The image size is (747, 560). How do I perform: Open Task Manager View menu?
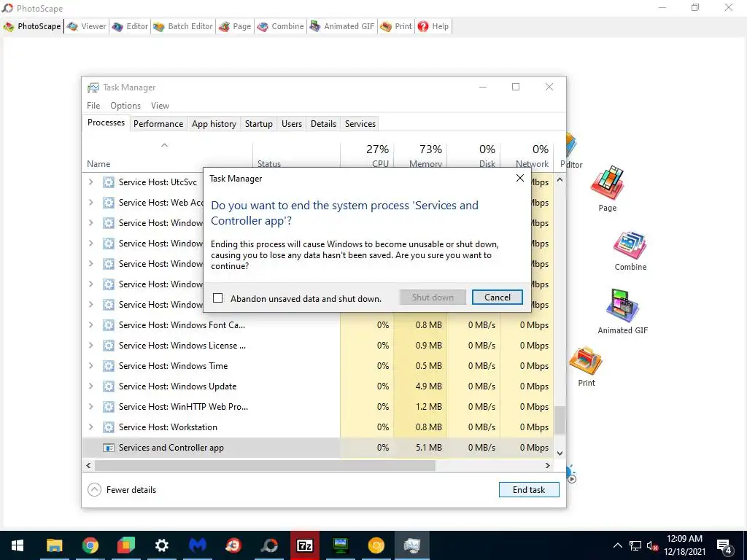tap(160, 105)
